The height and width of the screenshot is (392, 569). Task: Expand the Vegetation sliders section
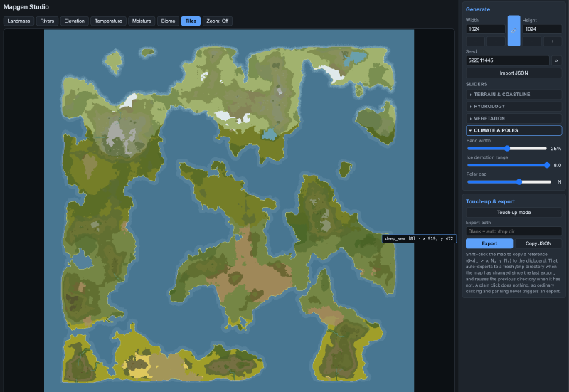point(514,118)
